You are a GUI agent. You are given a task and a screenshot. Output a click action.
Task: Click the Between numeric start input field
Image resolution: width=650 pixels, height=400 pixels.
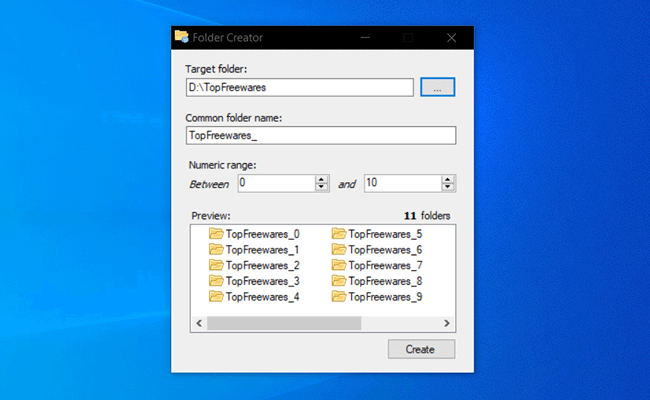click(275, 183)
